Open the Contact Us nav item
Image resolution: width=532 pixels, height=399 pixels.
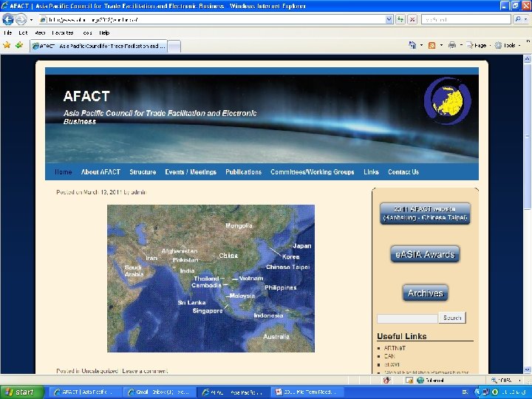(403, 172)
